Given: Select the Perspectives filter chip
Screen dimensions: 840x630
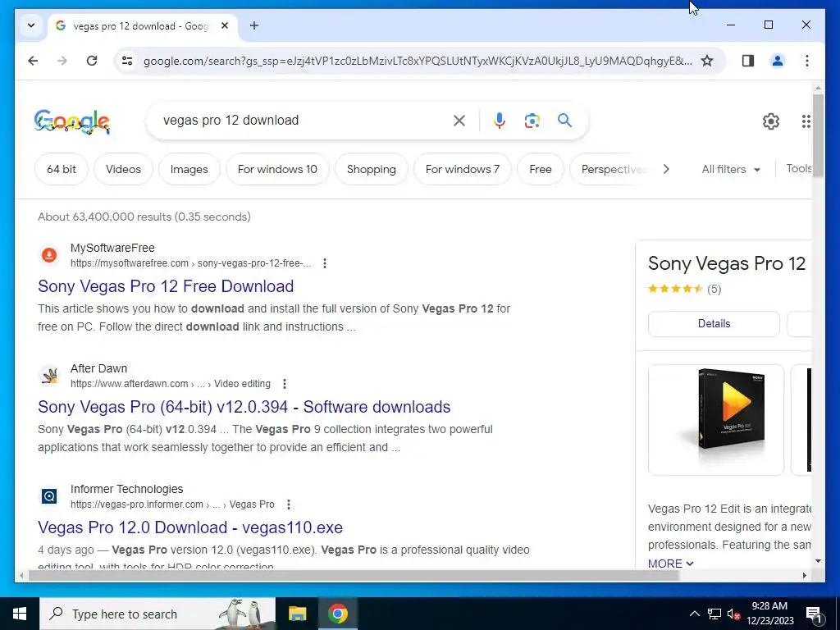Looking at the screenshot, I should [610, 169].
